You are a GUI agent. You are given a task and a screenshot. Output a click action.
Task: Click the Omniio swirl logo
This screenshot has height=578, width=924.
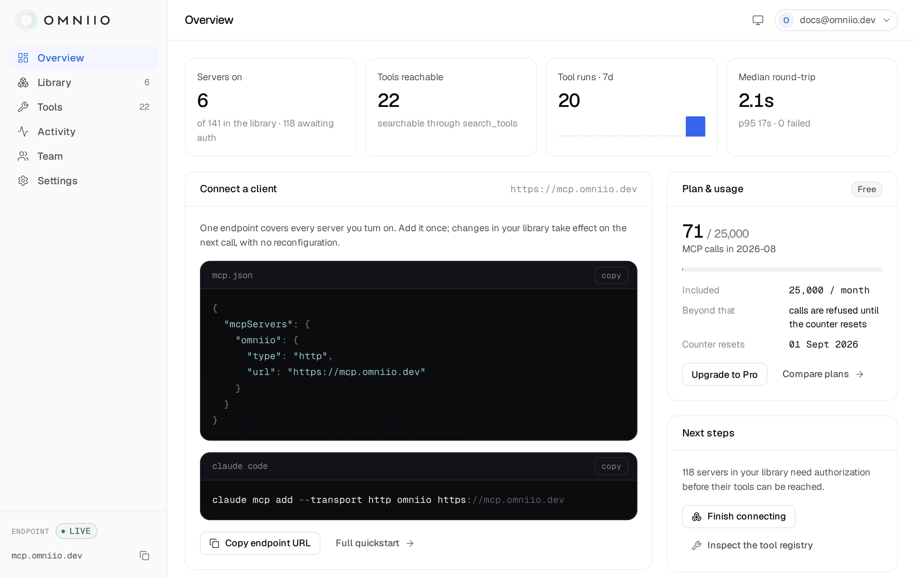tap(26, 20)
